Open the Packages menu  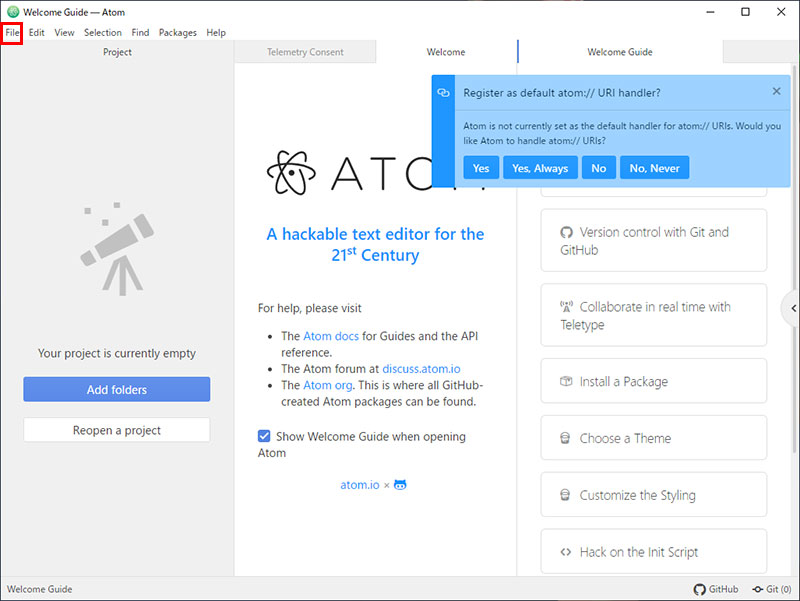(178, 33)
